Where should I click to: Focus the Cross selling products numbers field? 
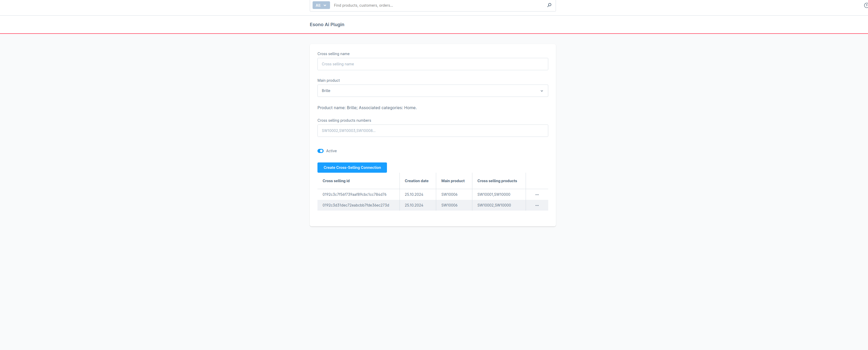pyautogui.click(x=433, y=131)
